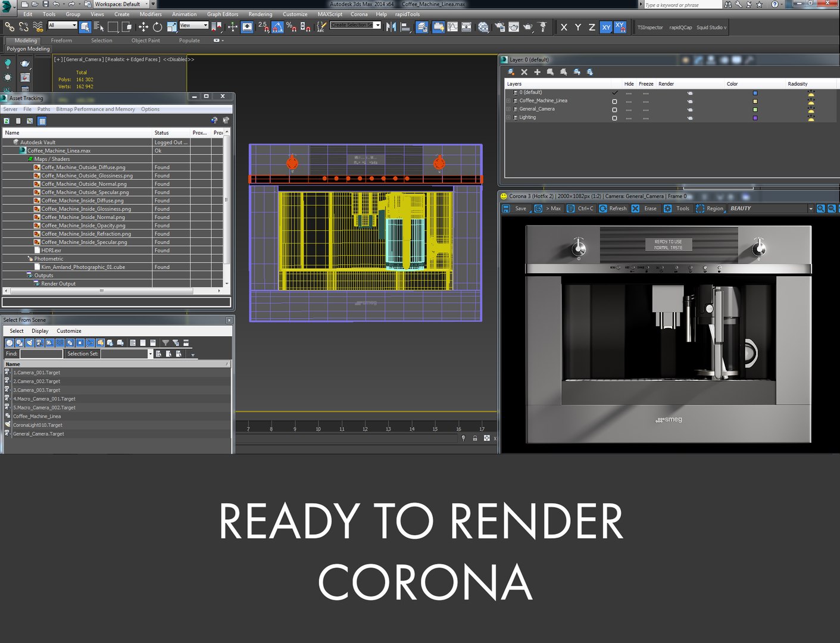Click the Unlink Selection tool
Viewport: 840px width, 643px height.
tap(24, 27)
